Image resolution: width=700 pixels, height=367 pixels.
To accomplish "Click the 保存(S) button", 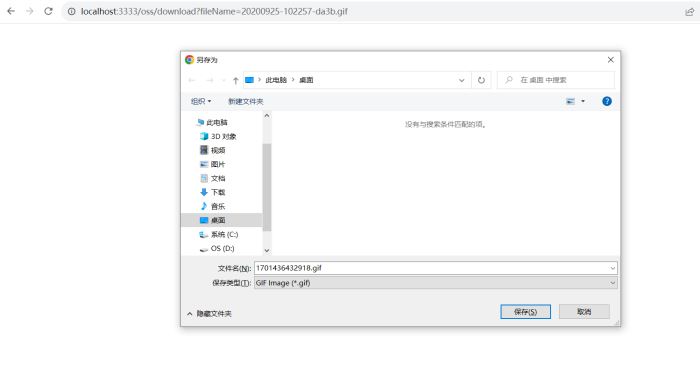I will 525,312.
